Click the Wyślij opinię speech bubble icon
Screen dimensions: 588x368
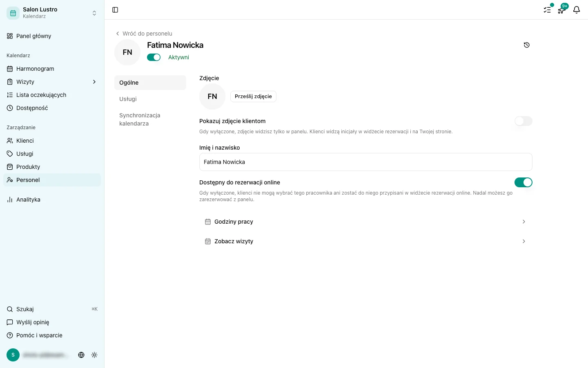coord(10,322)
